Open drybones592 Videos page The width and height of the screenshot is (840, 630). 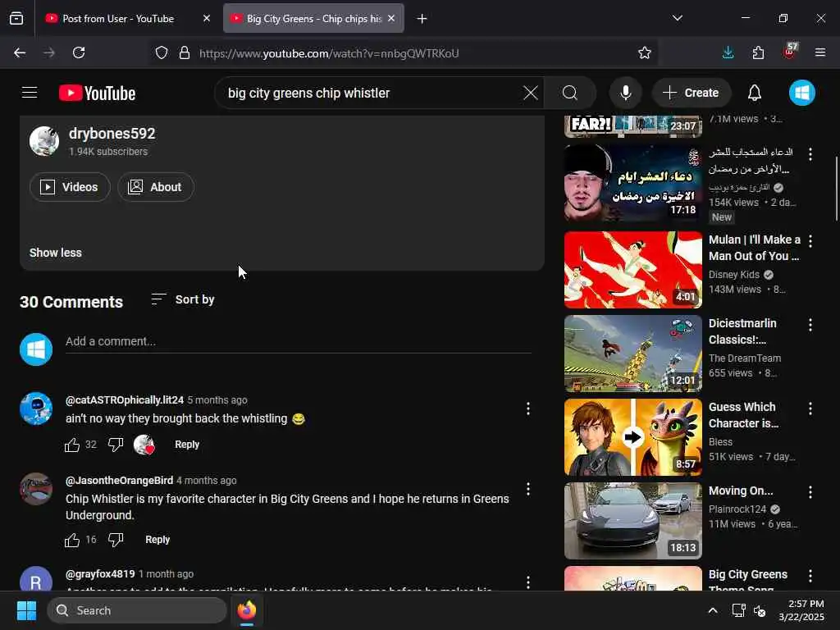tap(70, 187)
